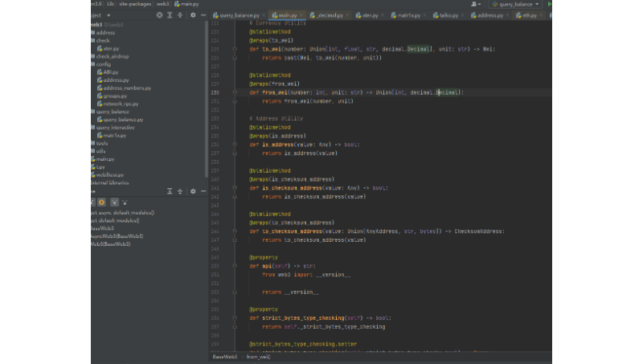
Task: Open the check folder in project tree
Action: point(103,41)
